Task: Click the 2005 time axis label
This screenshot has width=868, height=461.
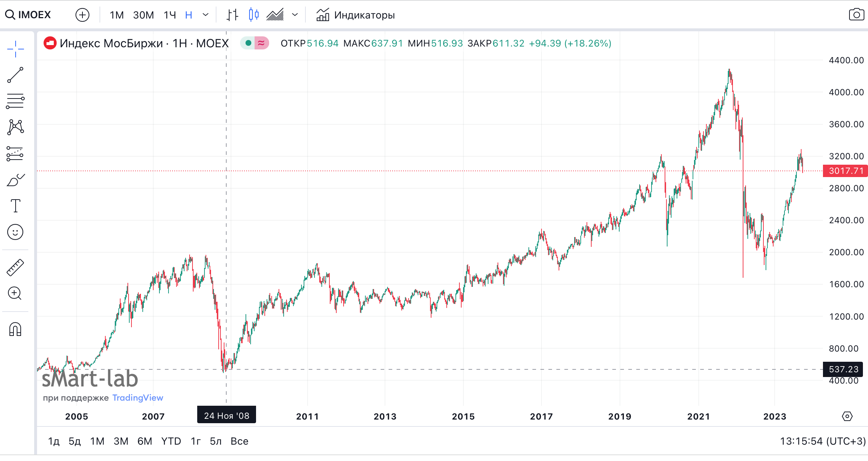Action: 77,416
